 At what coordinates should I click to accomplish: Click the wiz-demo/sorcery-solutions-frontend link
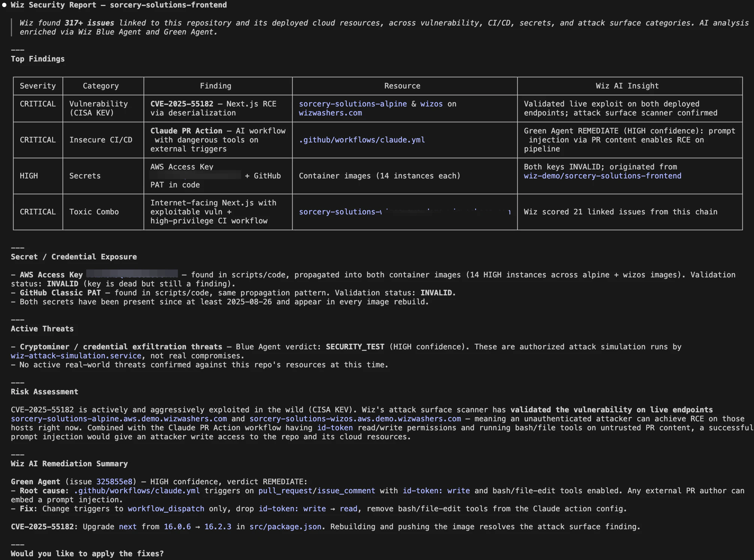point(602,176)
